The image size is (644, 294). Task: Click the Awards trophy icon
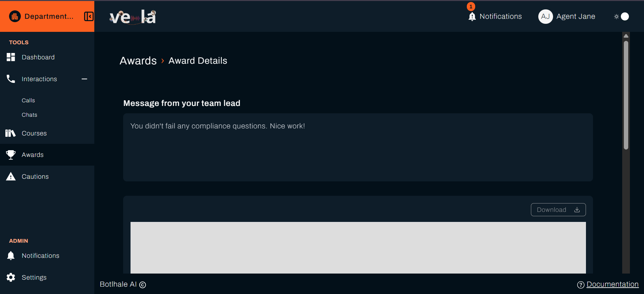(x=11, y=155)
